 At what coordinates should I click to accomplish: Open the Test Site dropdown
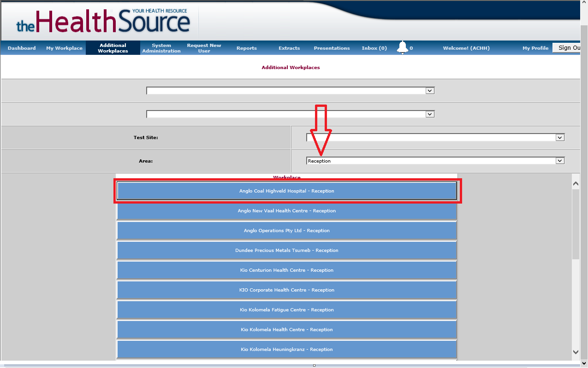point(435,137)
